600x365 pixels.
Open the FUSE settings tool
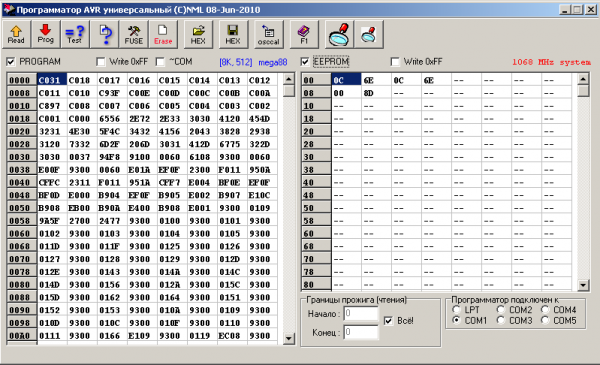pyautogui.click(x=134, y=34)
